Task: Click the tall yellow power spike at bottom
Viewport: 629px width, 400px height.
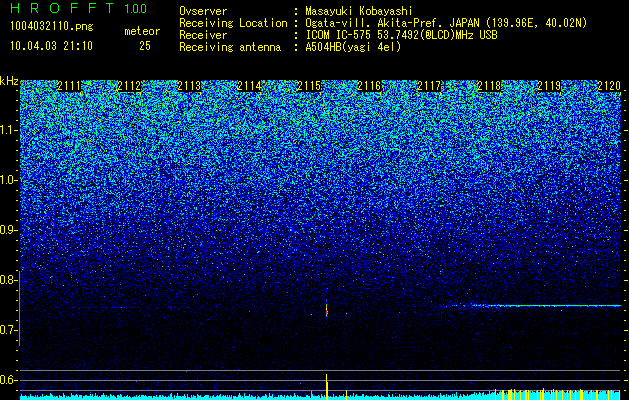Action: coord(327,387)
